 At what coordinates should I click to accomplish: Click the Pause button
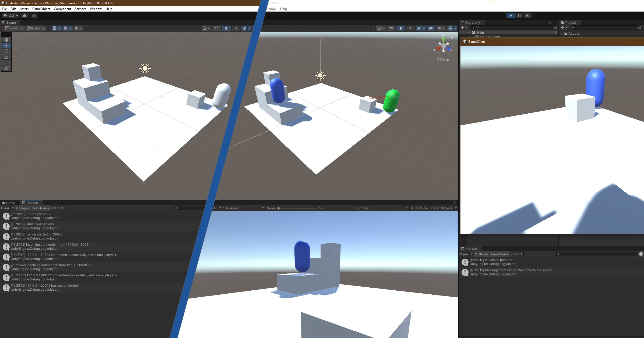click(519, 16)
